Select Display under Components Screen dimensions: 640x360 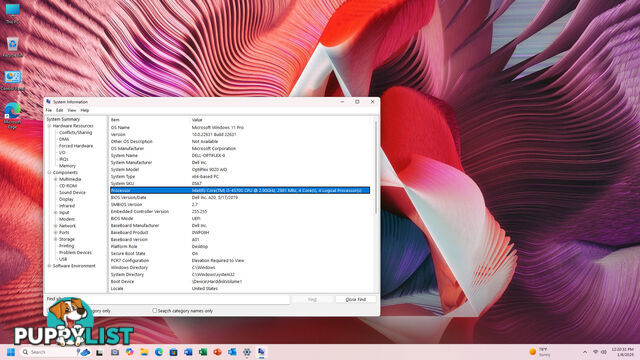66,199
